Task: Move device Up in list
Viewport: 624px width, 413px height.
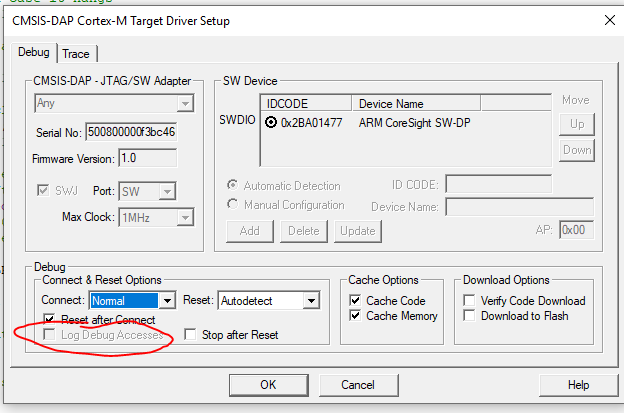Action: (x=577, y=124)
